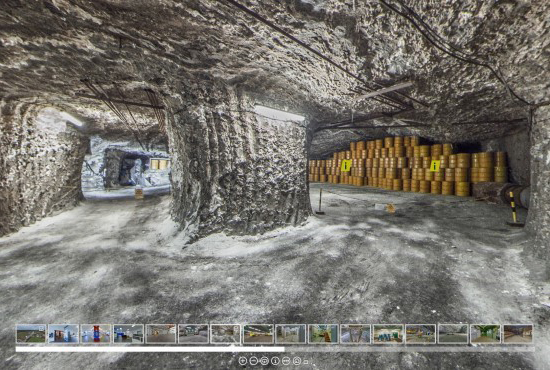Viewport: 550px width, 370px height.
Task: Click the white thumbnail scroll bar
Action: (150, 349)
